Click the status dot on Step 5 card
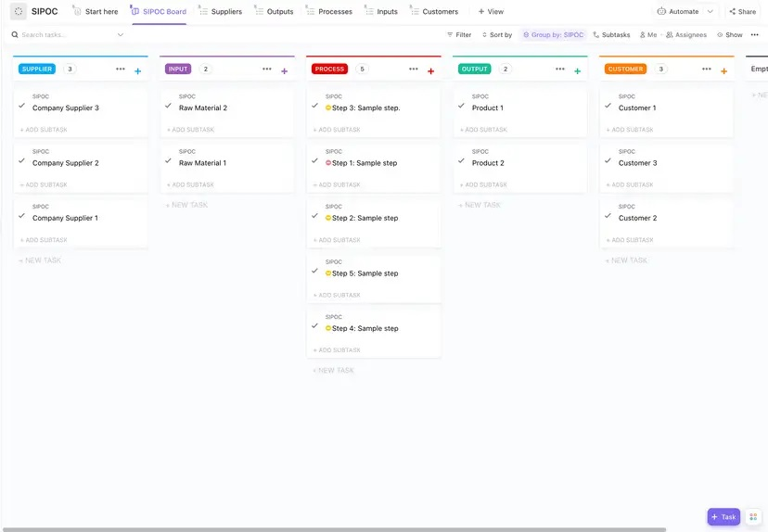This screenshot has height=532, width=768. tap(328, 273)
